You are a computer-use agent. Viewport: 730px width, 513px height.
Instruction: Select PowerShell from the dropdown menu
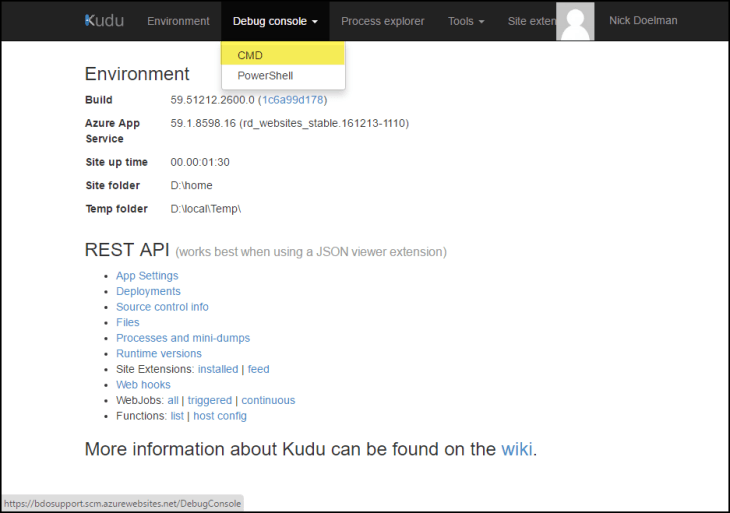click(265, 76)
